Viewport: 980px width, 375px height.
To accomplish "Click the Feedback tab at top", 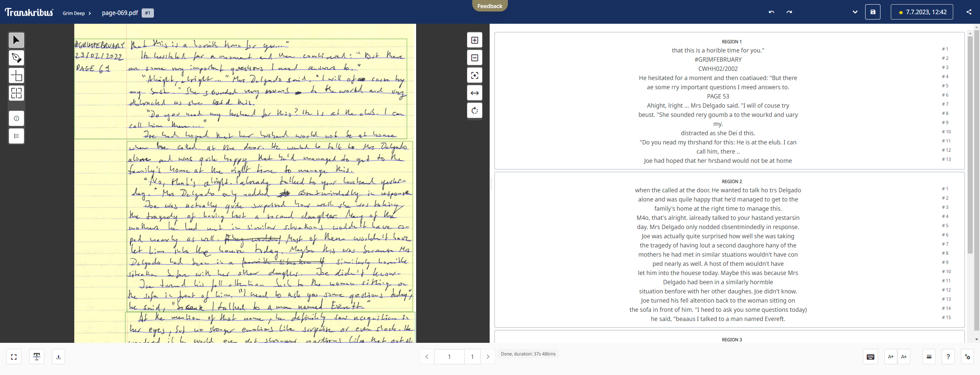I will click(x=490, y=6).
